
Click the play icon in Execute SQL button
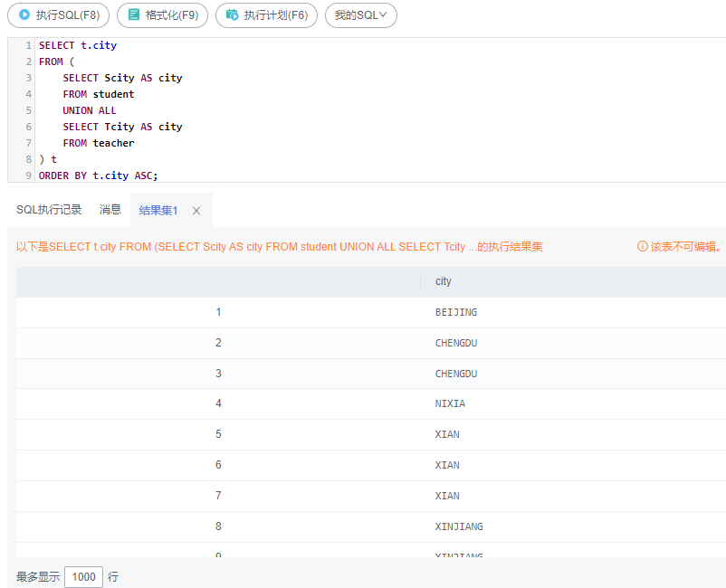tap(24, 14)
